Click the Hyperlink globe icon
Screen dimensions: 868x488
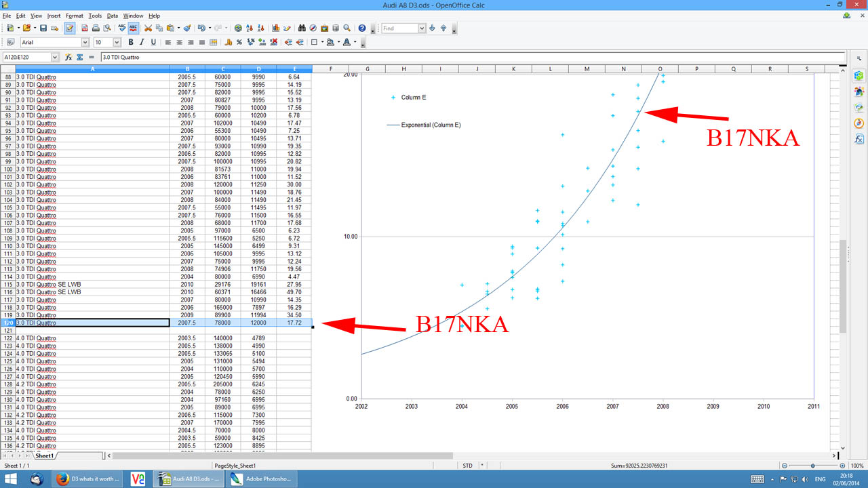click(238, 28)
